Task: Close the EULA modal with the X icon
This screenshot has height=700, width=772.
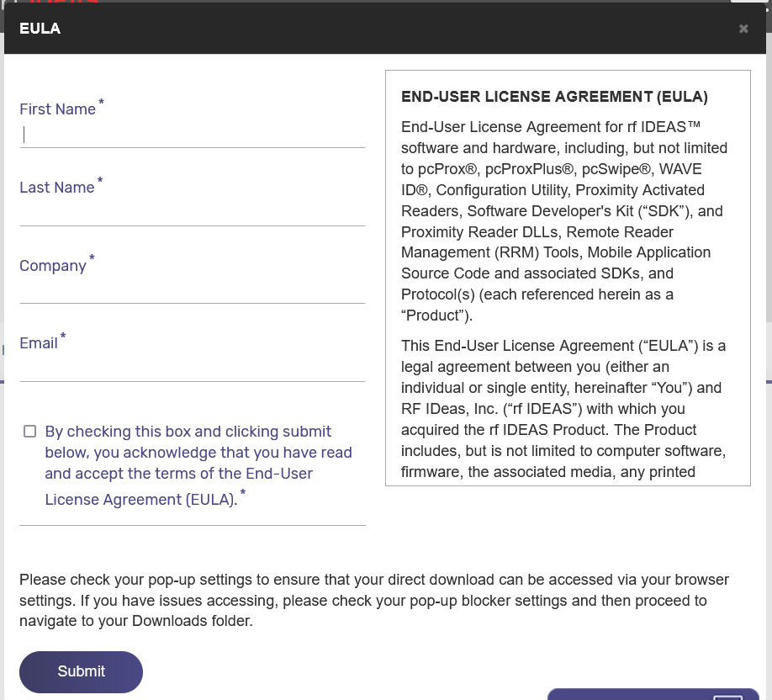Action: [743, 28]
